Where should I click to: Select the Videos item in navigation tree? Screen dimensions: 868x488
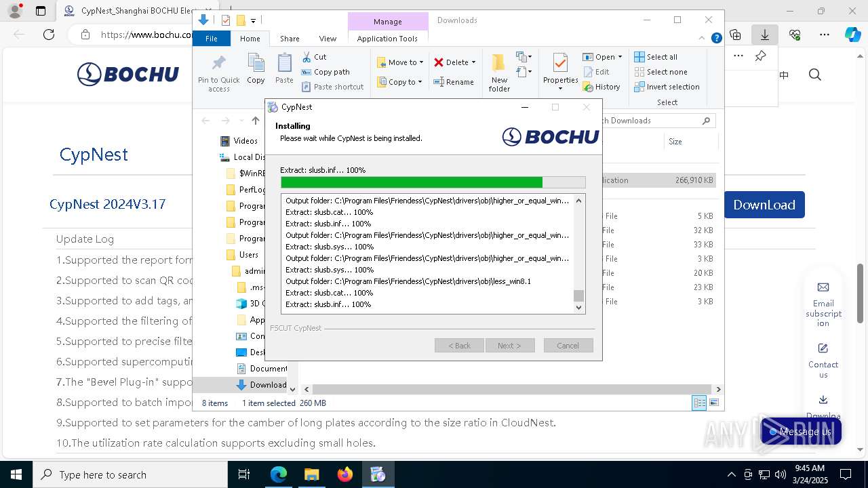pos(245,141)
